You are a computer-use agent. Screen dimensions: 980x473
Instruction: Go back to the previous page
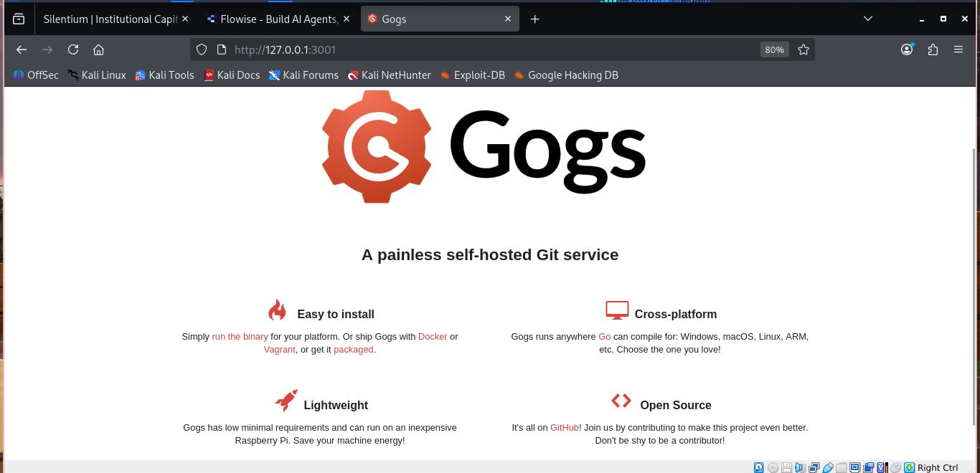(22, 49)
